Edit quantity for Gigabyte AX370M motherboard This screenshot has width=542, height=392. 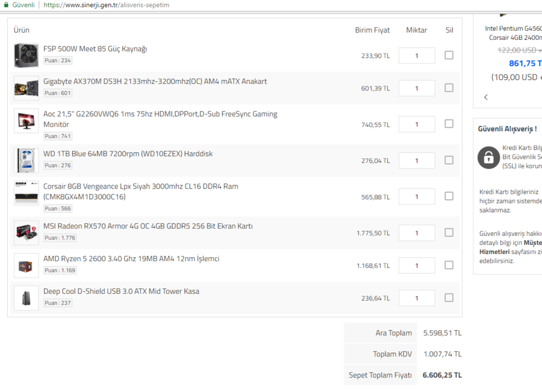416,88
